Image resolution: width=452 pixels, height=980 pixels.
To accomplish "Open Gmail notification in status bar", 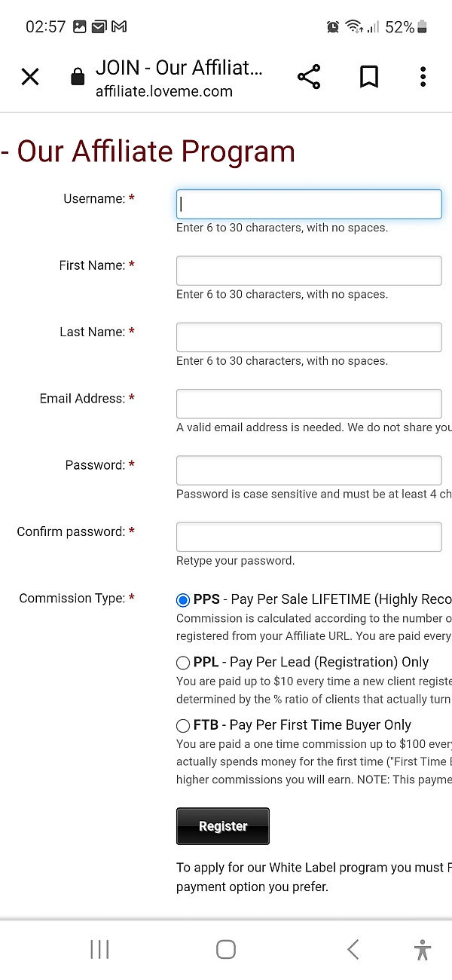I will tap(119, 27).
